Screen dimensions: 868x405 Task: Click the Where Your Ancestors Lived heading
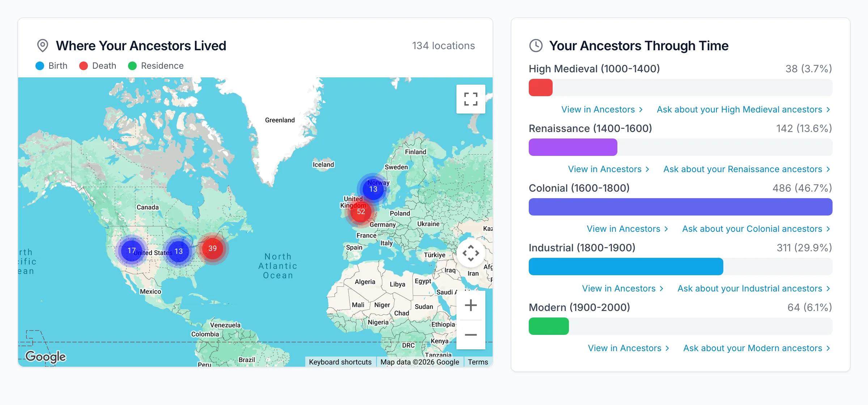141,46
